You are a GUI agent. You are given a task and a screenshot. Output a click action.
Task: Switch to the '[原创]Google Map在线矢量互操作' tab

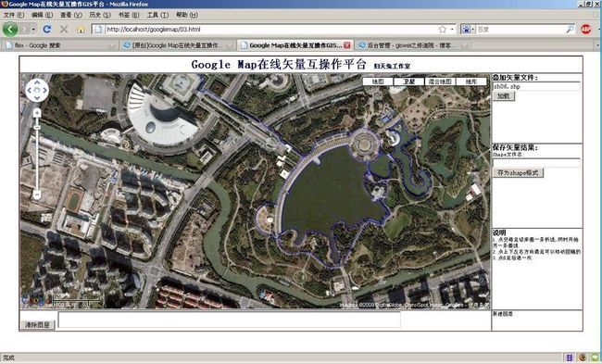pyautogui.click(x=178, y=45)
